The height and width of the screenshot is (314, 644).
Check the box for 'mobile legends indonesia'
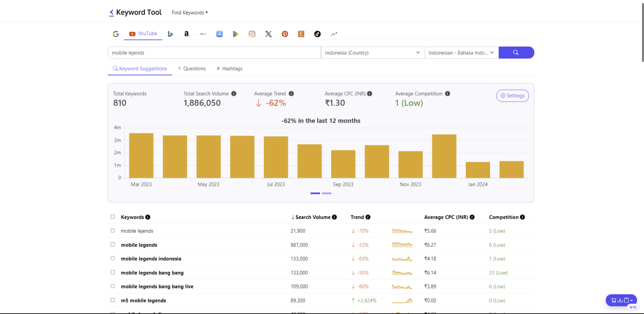113,259
